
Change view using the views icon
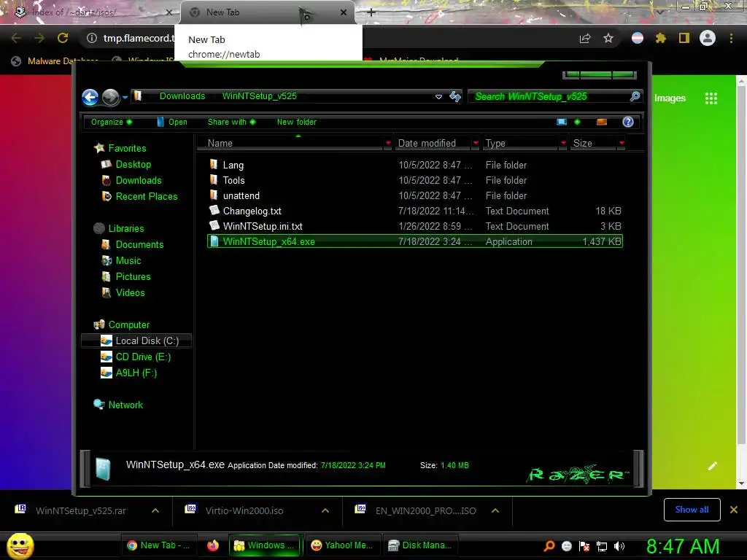pyautogui.click(x=562, y=122)
